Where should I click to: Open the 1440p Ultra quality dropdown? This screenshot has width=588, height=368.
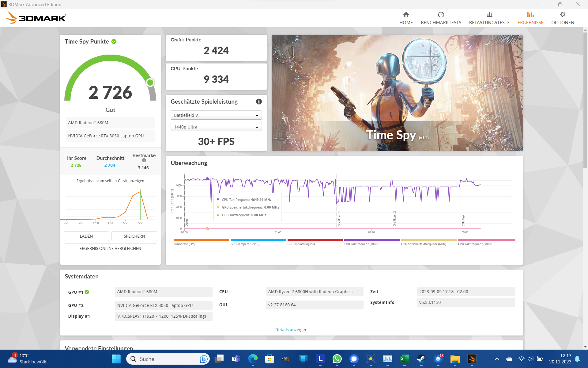click(x=216, y=127)
